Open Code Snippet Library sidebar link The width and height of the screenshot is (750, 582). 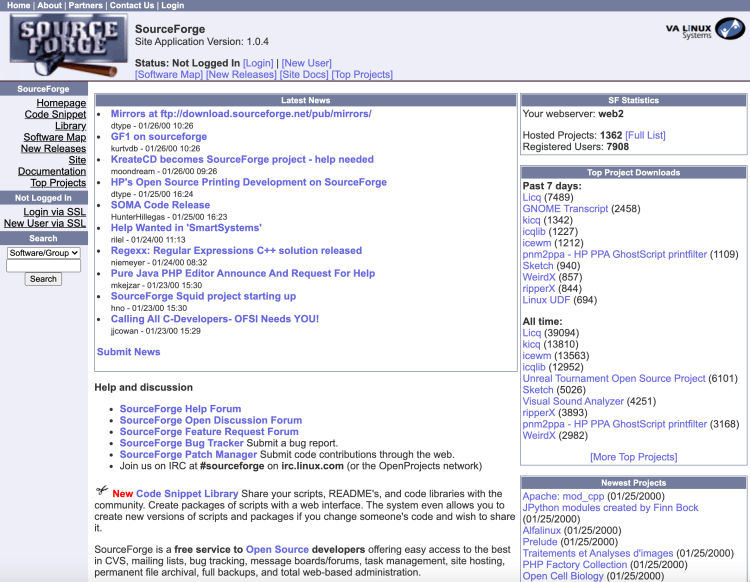(x=55, y=120)
